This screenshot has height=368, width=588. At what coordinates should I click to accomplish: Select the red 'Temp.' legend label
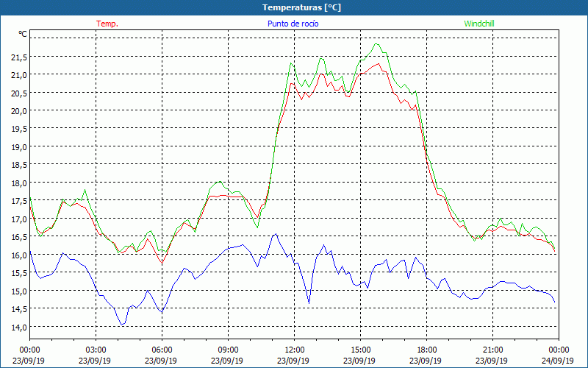[x=107, y=24]
